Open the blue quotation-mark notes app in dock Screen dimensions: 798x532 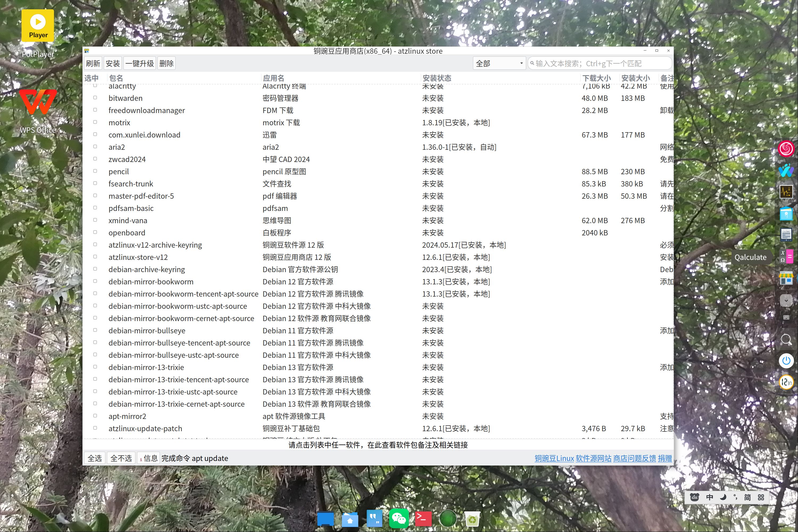[x=374, y=518]
